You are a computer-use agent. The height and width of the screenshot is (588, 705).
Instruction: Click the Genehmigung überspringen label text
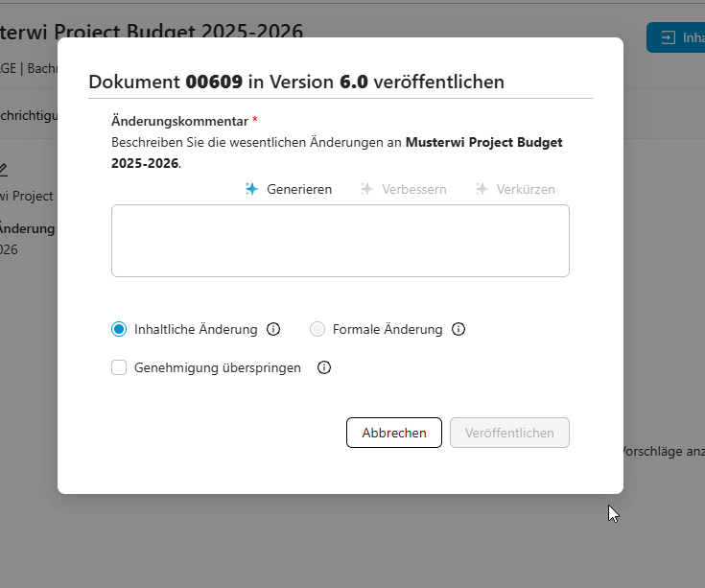click(218, 367)
